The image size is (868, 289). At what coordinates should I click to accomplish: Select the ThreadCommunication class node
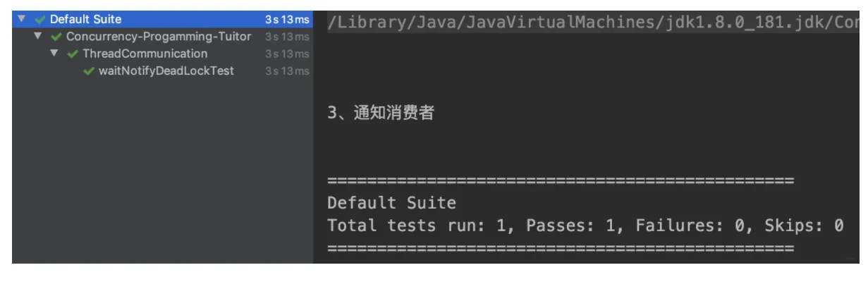(145, 54)
